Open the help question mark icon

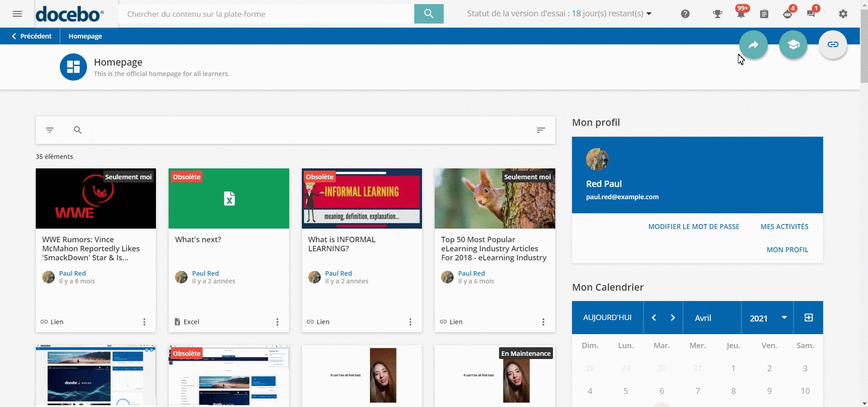[x=685, y=14]
